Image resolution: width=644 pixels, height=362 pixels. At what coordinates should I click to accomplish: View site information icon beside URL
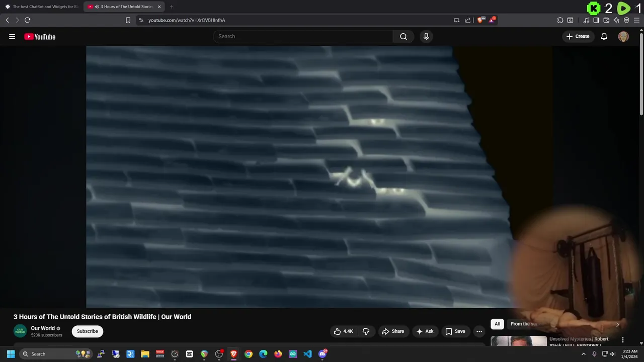[141, 20]
